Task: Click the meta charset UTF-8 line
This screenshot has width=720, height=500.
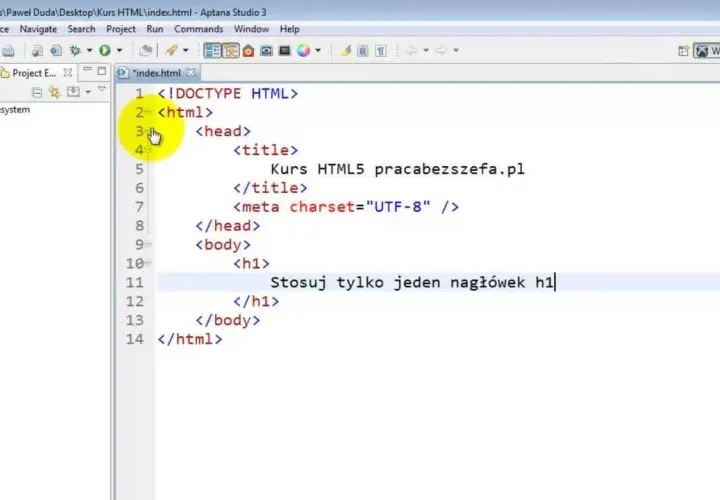Action: click(346, 207)
